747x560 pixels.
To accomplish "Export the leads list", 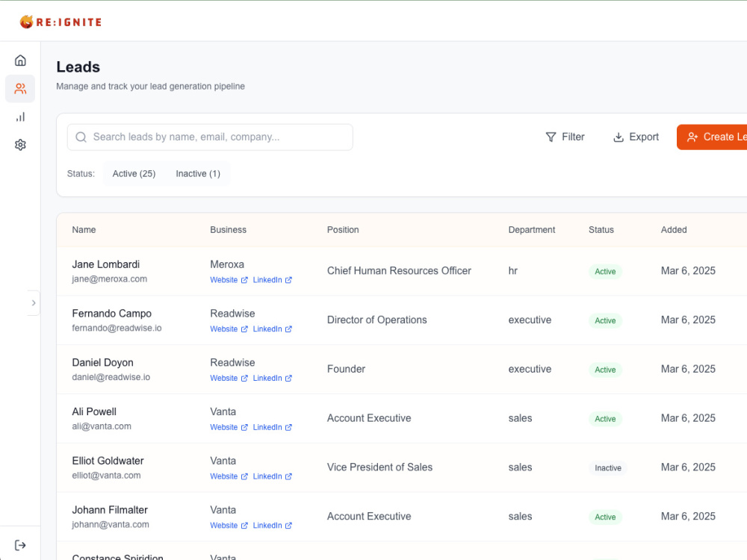I will (x=636, y=137).
